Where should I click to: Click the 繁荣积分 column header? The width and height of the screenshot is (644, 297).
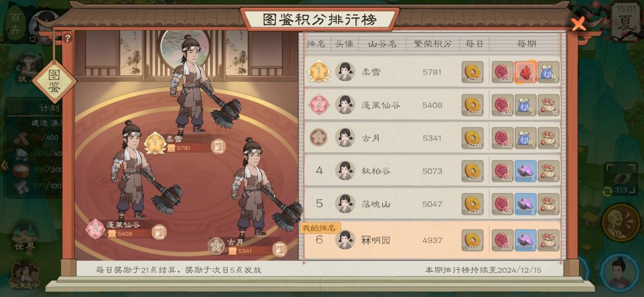coord(432,44)
